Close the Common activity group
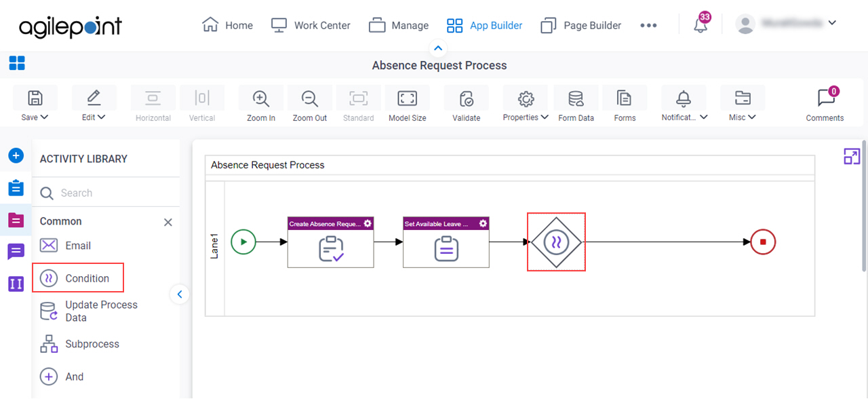868x399 pixels. pos(168,222)
